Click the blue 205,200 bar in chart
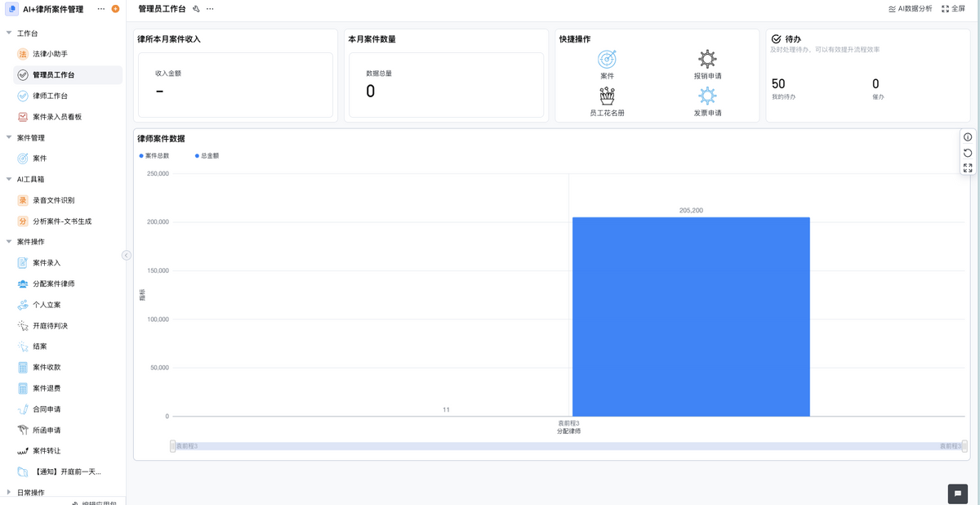Viewport: 980px width, 505px height. click(x=691, y=317)
